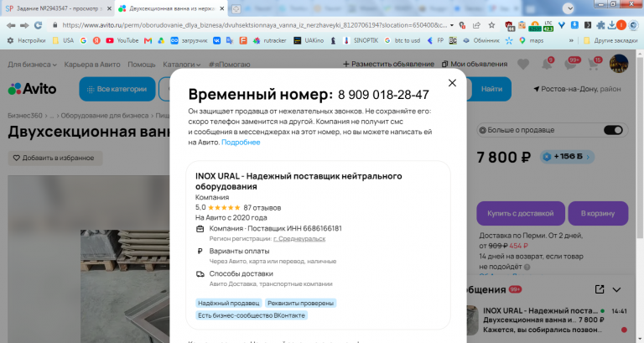Image resolution: width=644 pixels, height=343 pixels.
Task: Open notifications bell icon
Action: click(547, 64)
